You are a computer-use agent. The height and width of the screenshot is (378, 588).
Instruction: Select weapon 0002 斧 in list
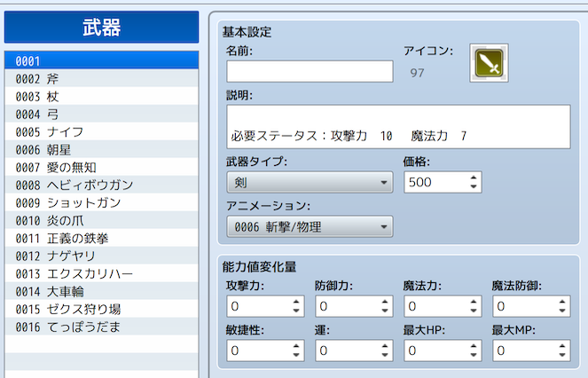click(x=100, y=79)
